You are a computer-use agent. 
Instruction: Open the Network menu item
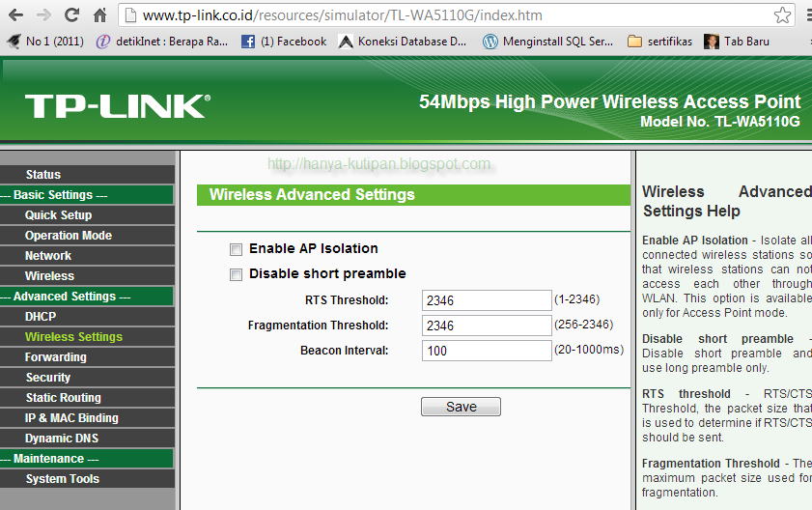coord(87,256)
